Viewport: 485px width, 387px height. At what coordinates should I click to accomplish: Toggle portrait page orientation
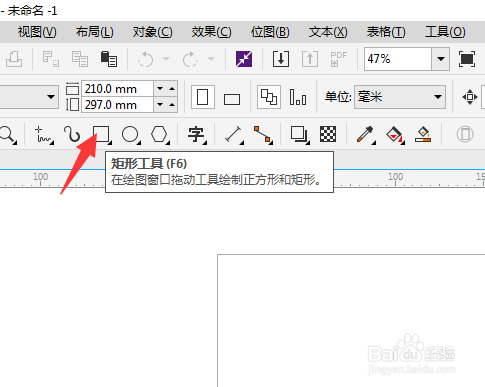pos(203,97)
